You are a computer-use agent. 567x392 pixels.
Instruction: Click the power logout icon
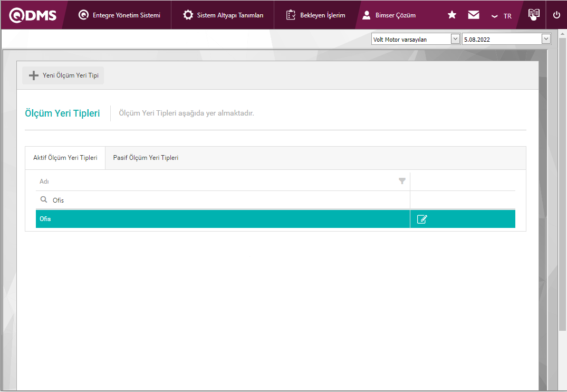[x=556, y=15]
